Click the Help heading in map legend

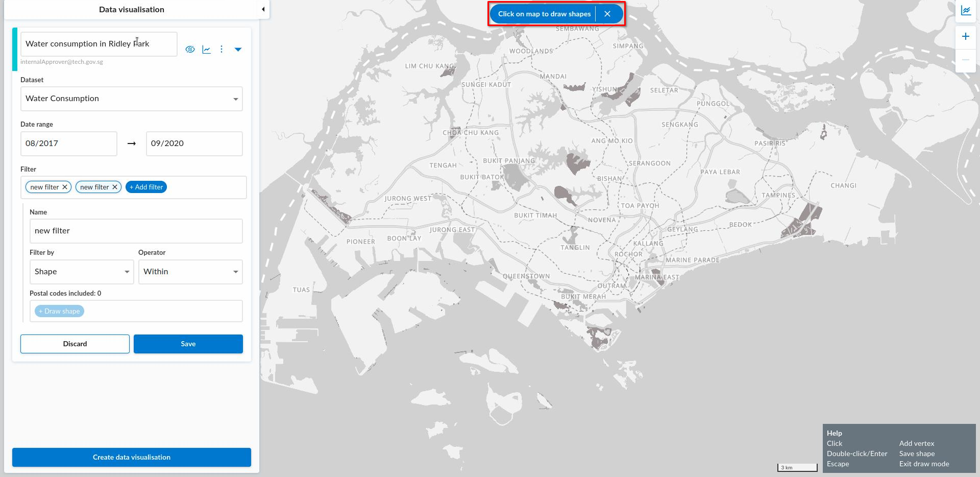(x=835, y=433)
